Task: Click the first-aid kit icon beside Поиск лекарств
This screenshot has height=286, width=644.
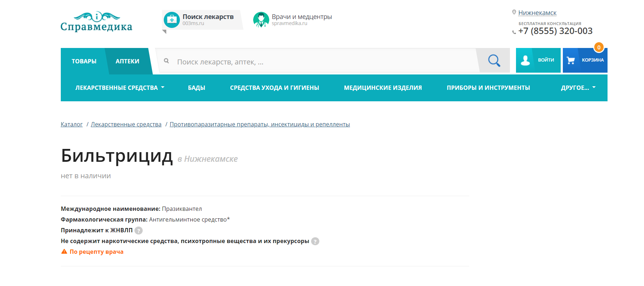Action: [x=172, y=20]
